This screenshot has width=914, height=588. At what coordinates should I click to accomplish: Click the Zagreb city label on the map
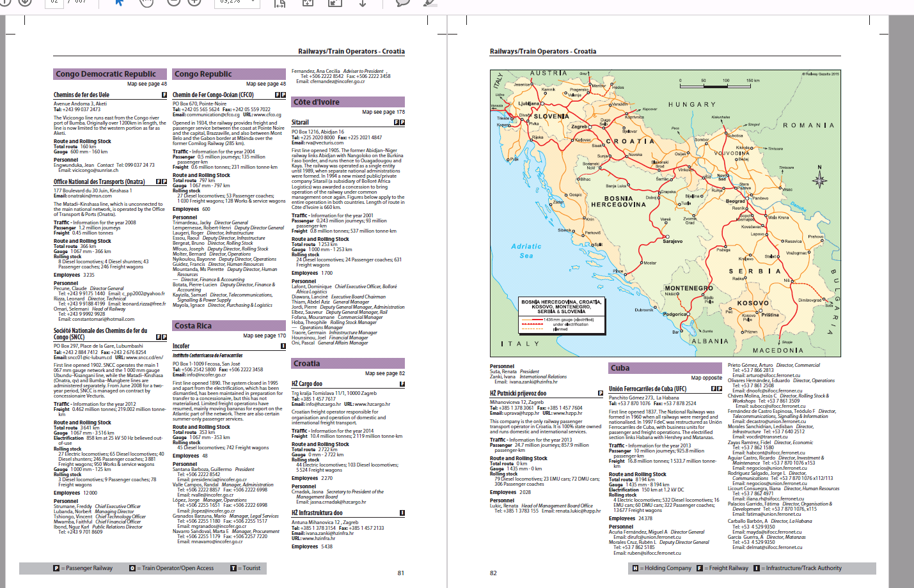(x=579, y=127)
